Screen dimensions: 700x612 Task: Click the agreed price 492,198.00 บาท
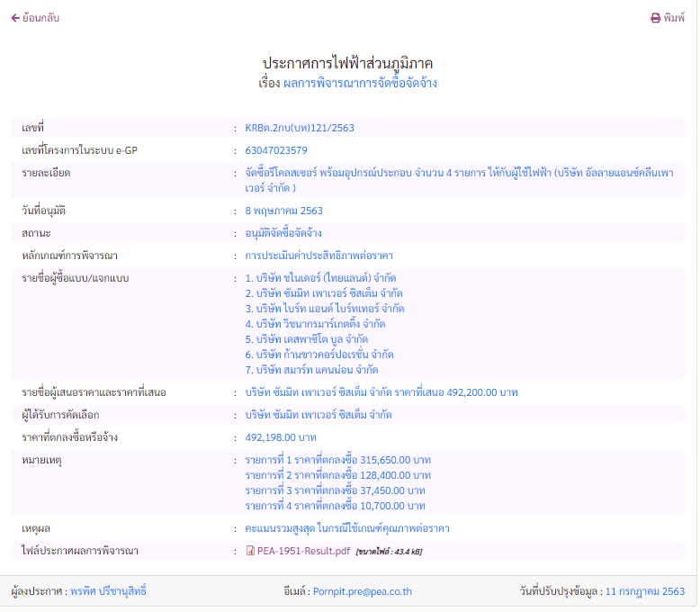click(281, 437)
